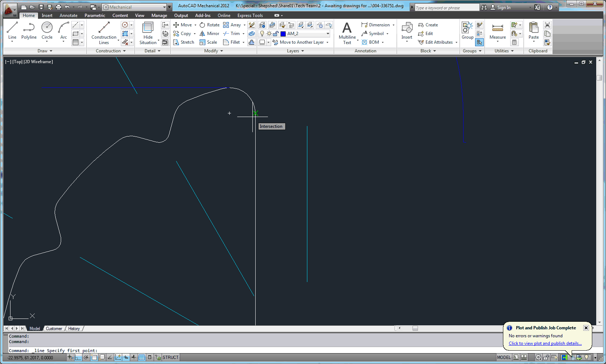The width and height of the screenshot is (606, 364).
Task: Open the Dimension dropdown in Annotation
Action: (x=393, y=25)
